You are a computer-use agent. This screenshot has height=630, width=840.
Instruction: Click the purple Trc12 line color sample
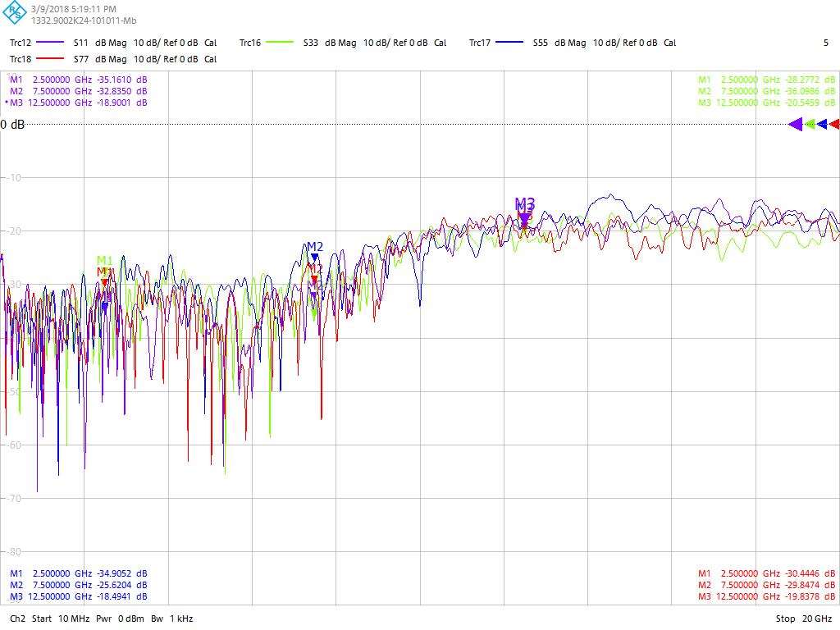(51, 43)
